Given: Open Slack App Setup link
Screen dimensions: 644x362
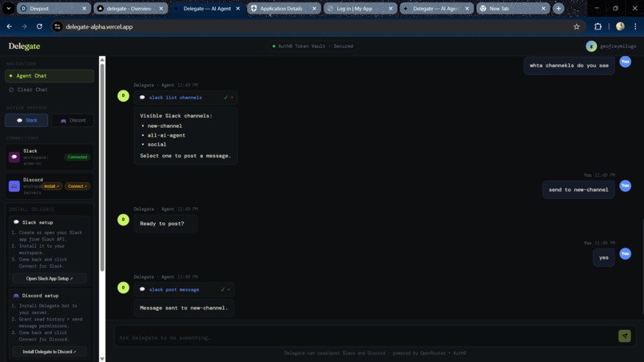Looking at the screenshot, I should (50, 279).
